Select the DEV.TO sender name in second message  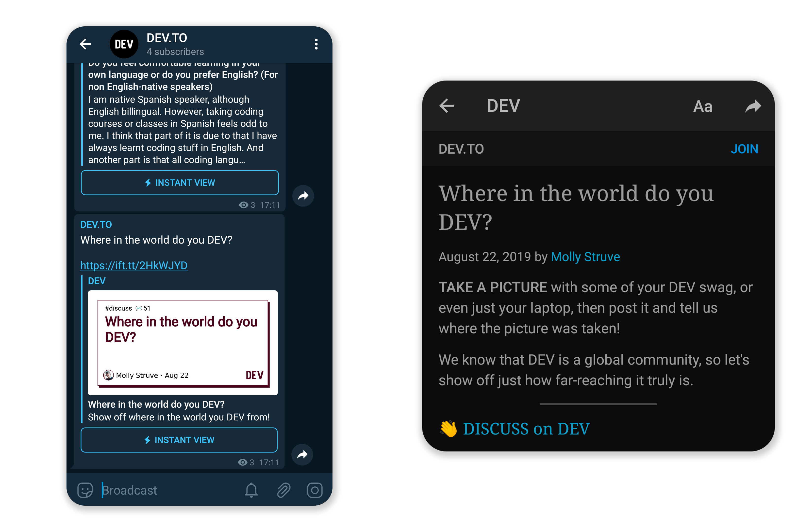point(96,225)
